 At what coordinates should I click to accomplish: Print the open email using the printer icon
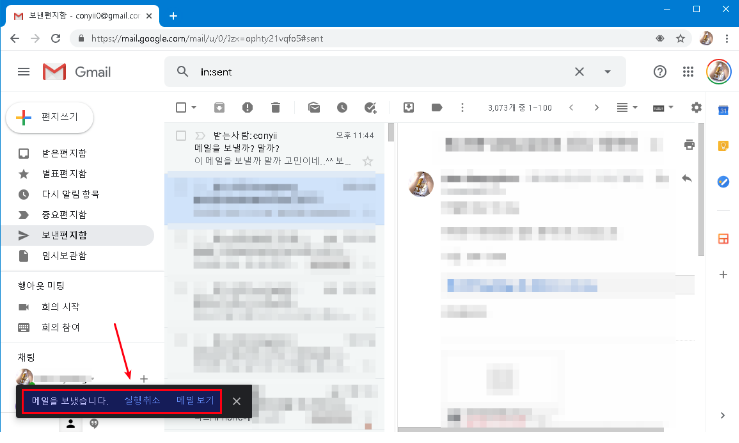point(688,145)
